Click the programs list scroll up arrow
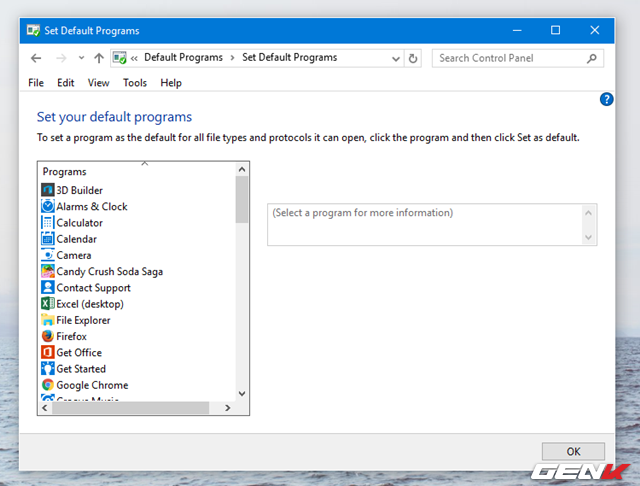Image resolution: width=640 pixels, height=486 pixels. click(x=242, y=169)
